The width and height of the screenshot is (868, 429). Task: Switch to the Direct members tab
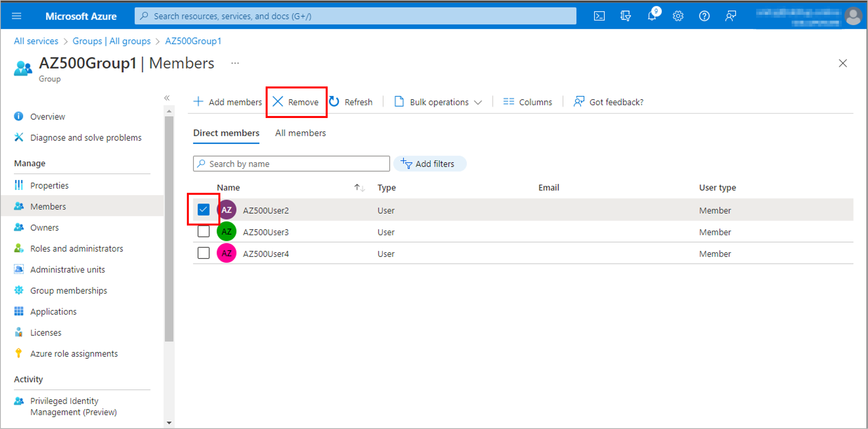(x=226, y=134)
